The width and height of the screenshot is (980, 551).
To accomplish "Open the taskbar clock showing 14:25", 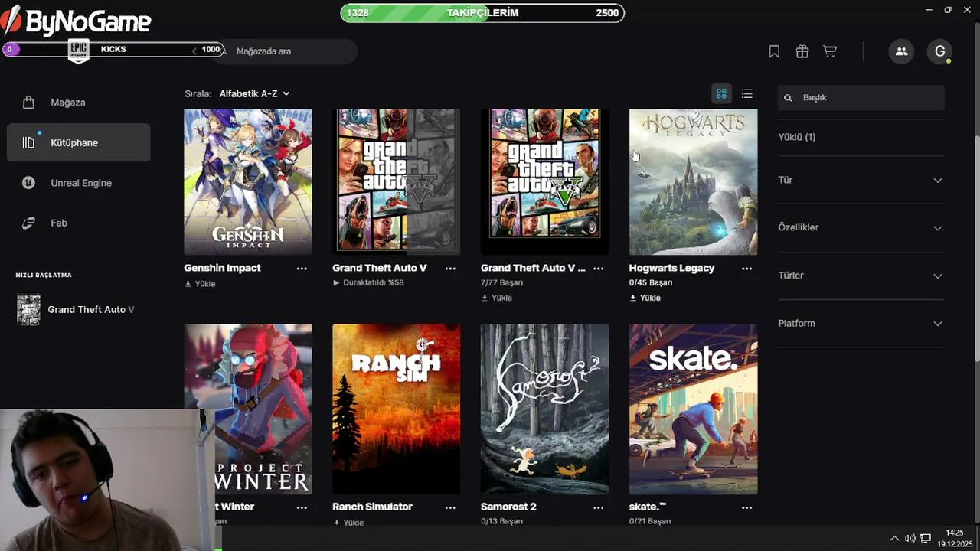I will [x=954, y=538].
